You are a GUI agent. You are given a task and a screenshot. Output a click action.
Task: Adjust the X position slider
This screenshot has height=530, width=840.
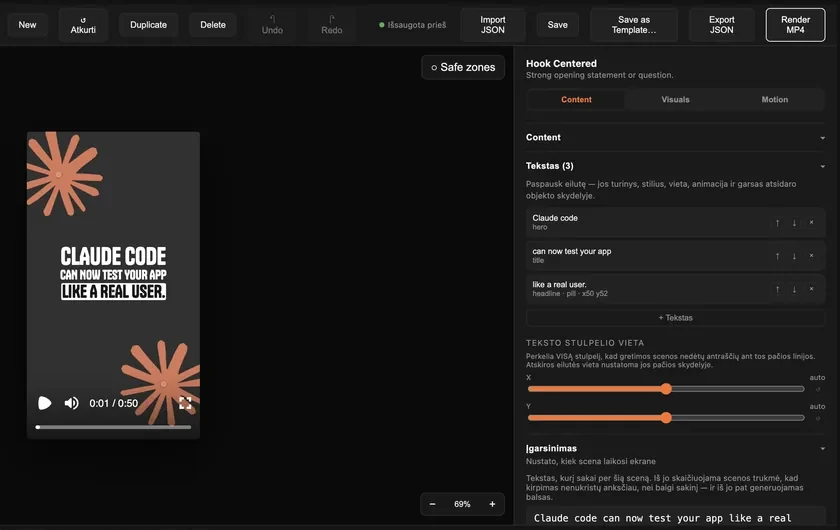coord(666,389)
